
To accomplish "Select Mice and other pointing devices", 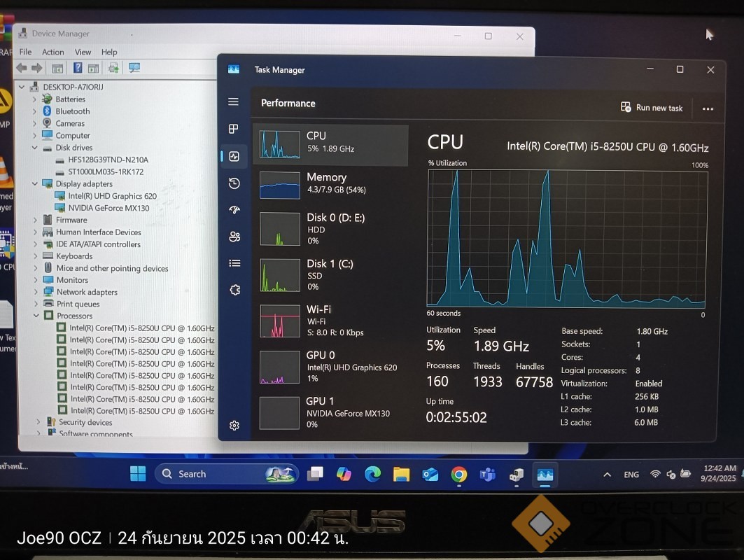I will [x=113, y=268].
